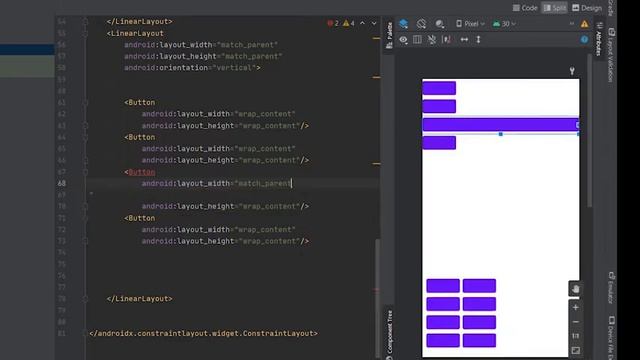Switch editor to Design view
The image size is (640, 360).
click(x=587, y=8)
